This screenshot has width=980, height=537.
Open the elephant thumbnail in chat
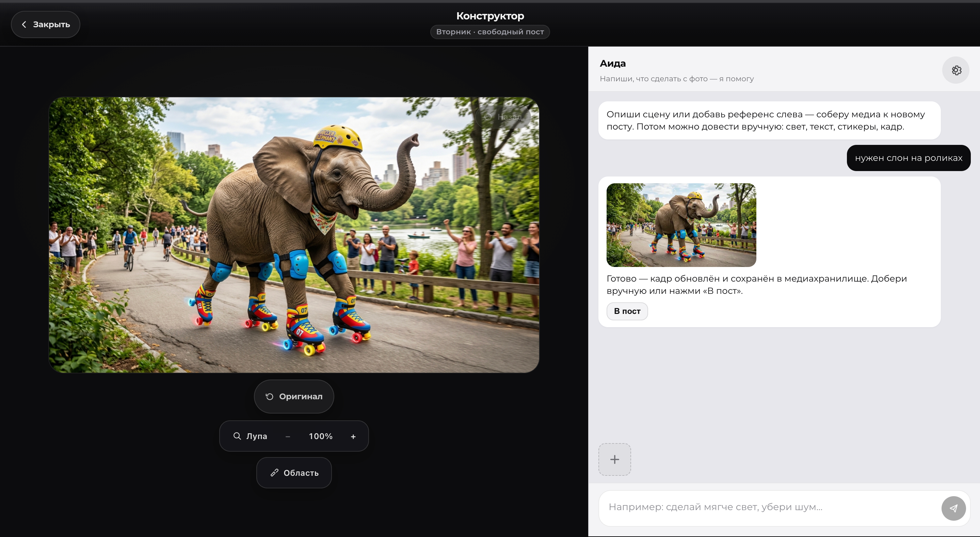pyautogui.click(x=681, y=225)
